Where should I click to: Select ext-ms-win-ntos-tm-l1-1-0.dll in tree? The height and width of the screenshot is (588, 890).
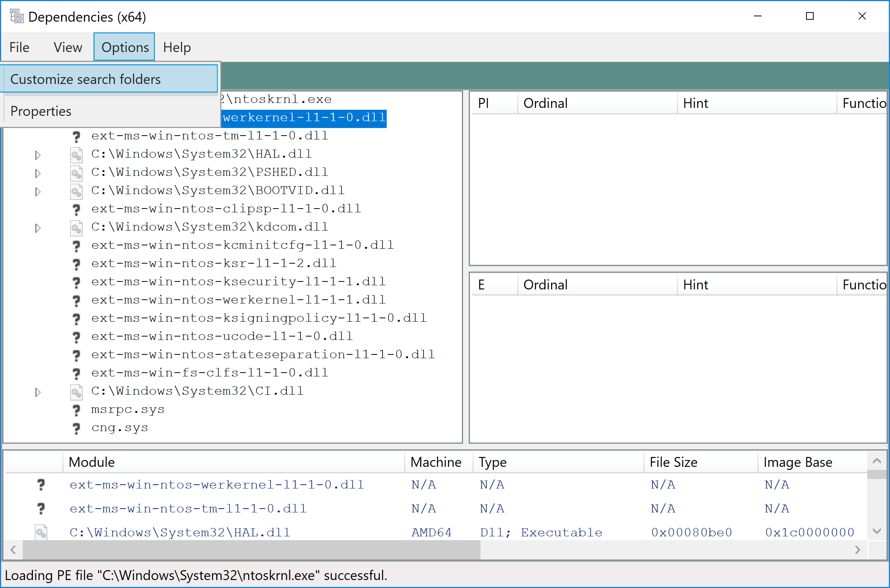click(x=209, y=136)
